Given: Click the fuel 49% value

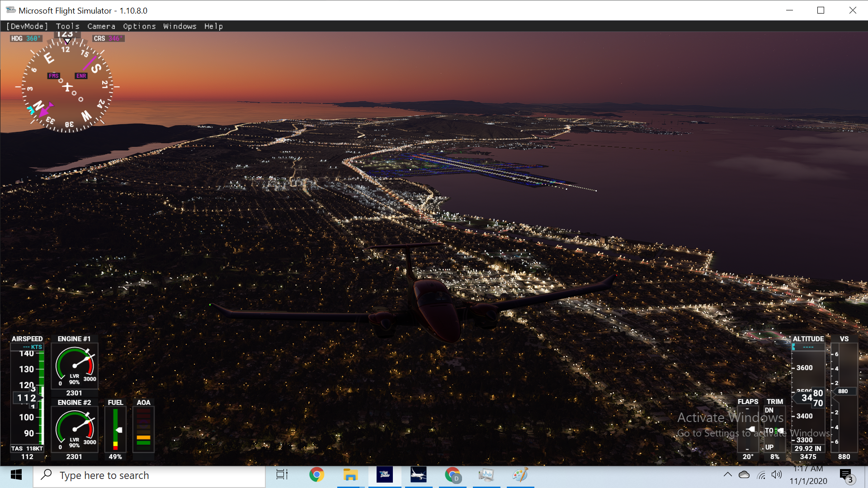Looking at the screenshot, I should click(x=115, y=457).
